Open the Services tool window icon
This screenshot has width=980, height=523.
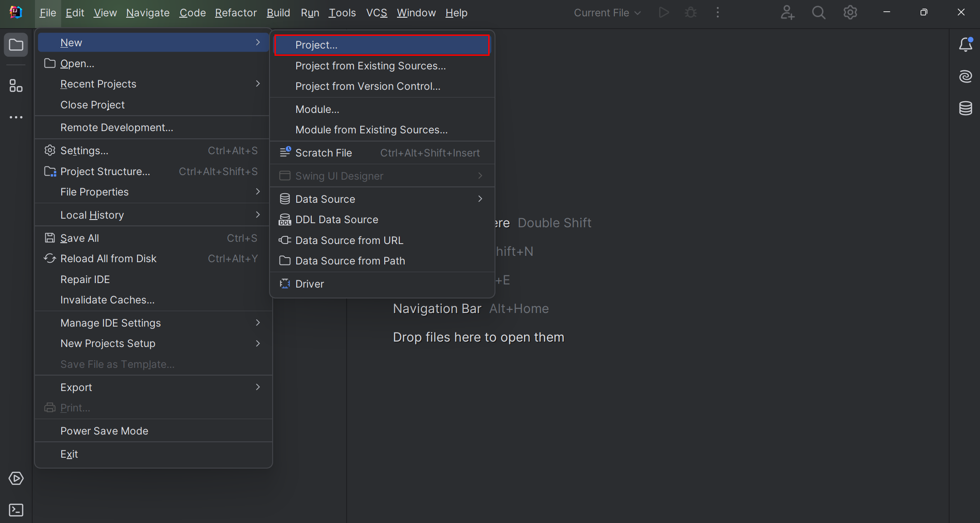click(x=16, y=478)
